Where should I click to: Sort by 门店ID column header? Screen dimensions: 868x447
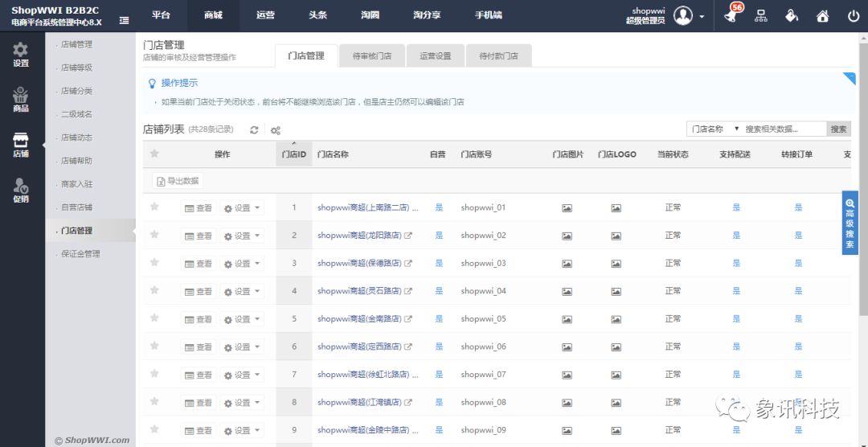pyautogui.click(x=294, y=154)
